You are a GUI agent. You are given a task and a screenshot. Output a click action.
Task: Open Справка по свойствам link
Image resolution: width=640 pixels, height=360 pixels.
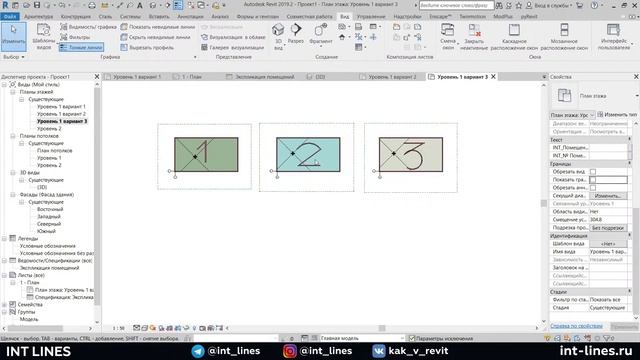pos(576,326)
